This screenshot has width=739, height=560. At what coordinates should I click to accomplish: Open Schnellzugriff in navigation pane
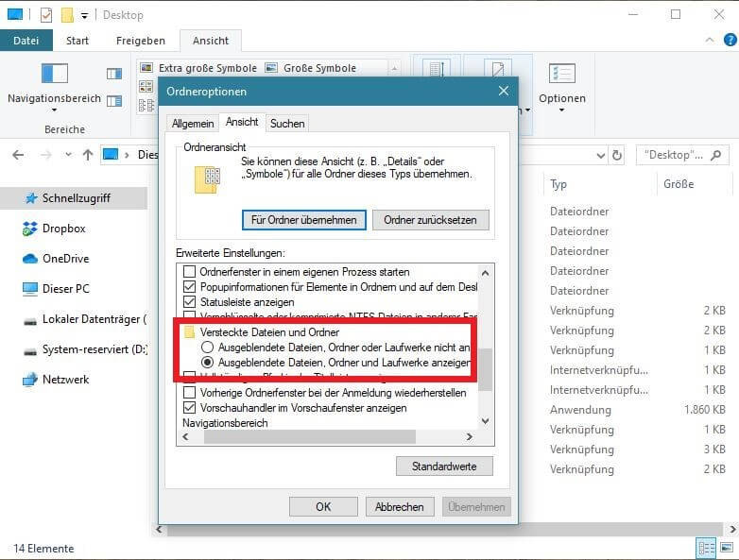[76, 198]
